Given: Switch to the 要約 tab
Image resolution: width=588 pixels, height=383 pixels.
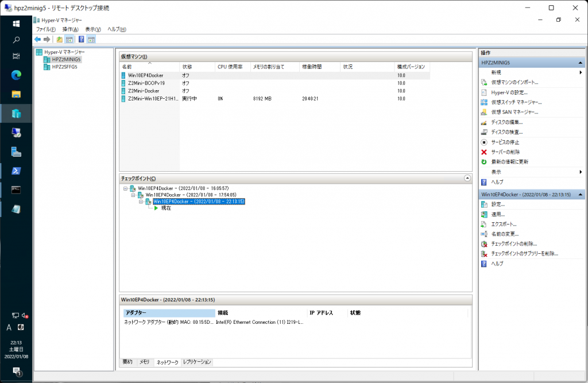Looking at the screenshot, I should (x=127, y=362).
